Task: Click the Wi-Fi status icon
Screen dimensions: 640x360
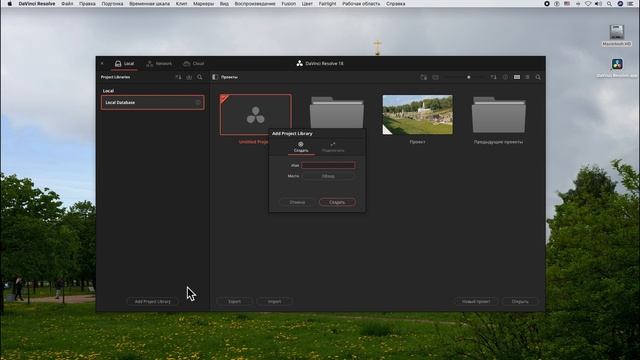Action: (588, 4)
